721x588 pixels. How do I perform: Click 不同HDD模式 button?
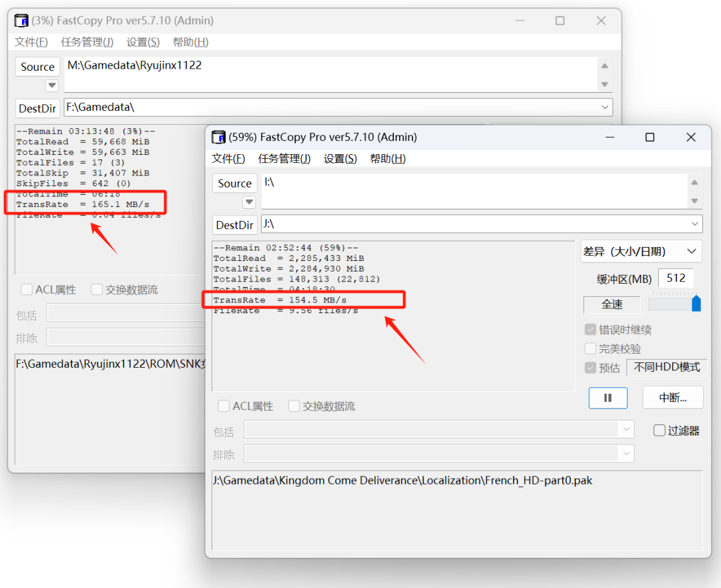coord(667,367)
